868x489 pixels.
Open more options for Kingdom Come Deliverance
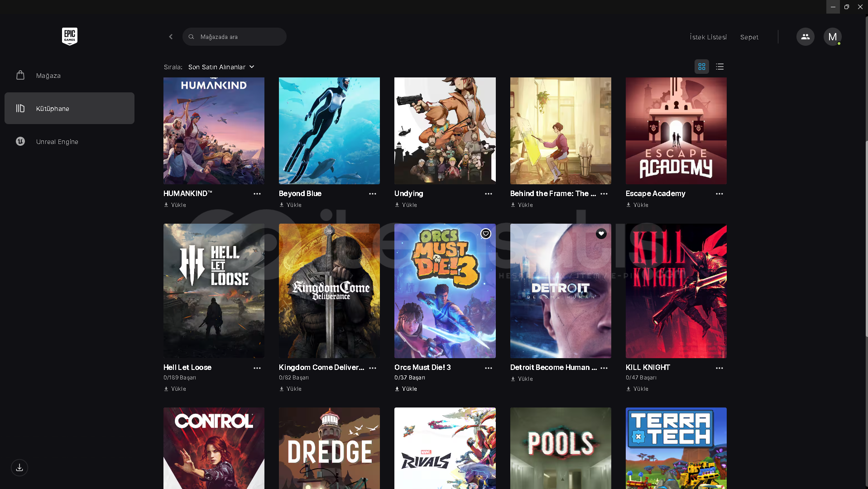(373, 368)
